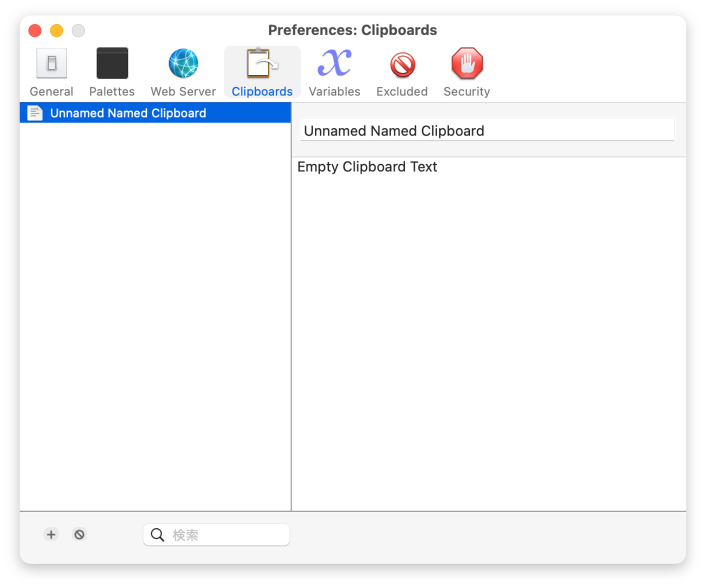Click the Preferences: Clipboards window title

[352, 30]
